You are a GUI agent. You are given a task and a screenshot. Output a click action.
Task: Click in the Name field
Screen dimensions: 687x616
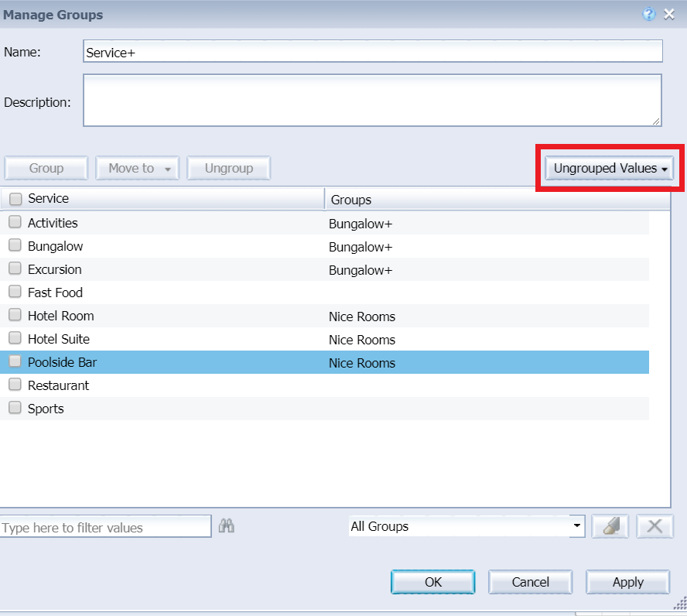372,51
